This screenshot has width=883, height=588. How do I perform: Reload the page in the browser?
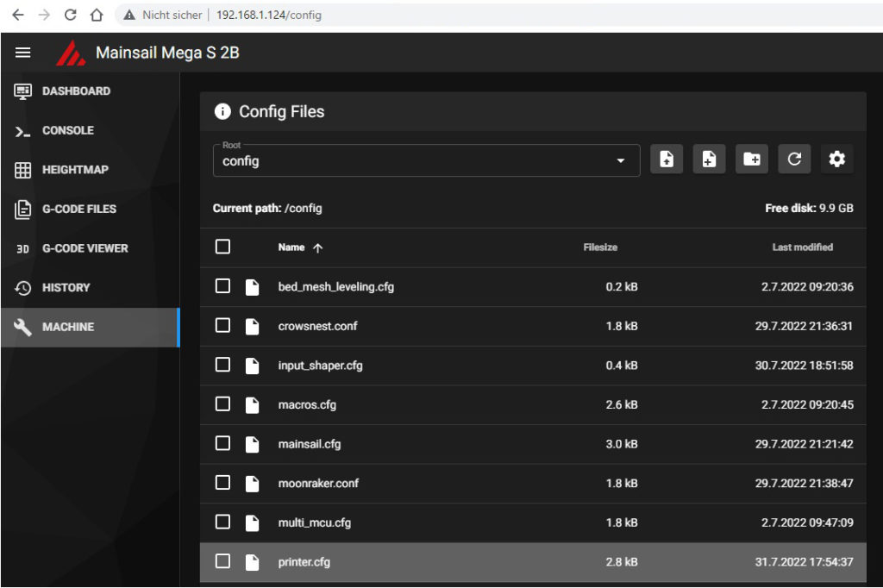click(71, 15)
